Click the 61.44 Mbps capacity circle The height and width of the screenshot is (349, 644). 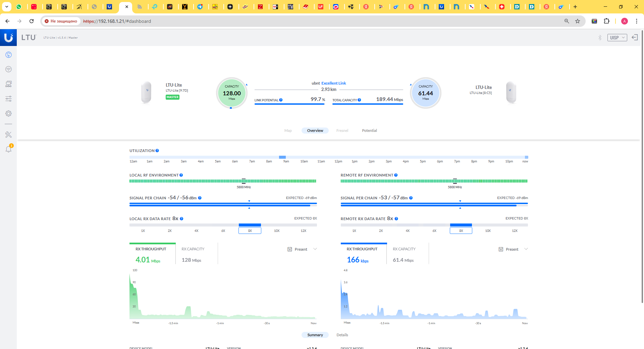426,93
